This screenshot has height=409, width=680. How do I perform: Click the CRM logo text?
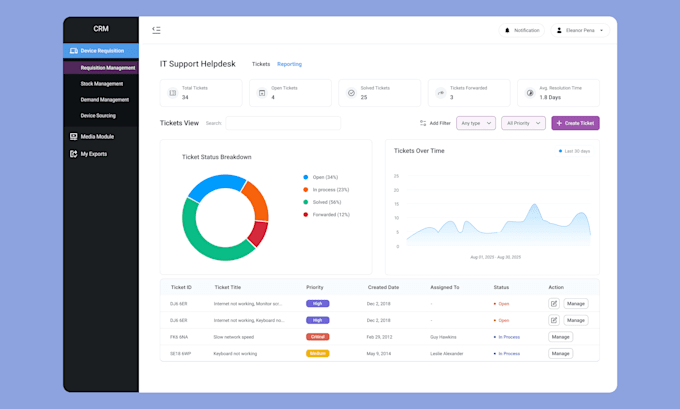101,29
